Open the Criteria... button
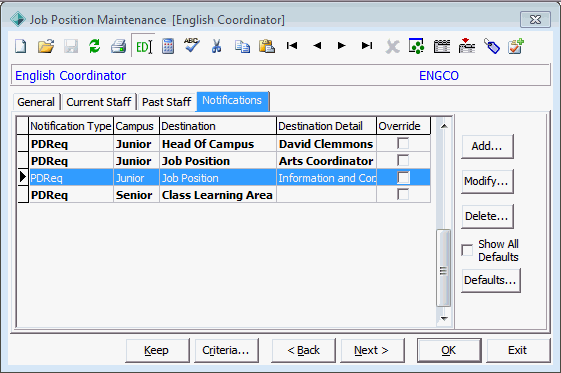 click(x=226, y=350)
